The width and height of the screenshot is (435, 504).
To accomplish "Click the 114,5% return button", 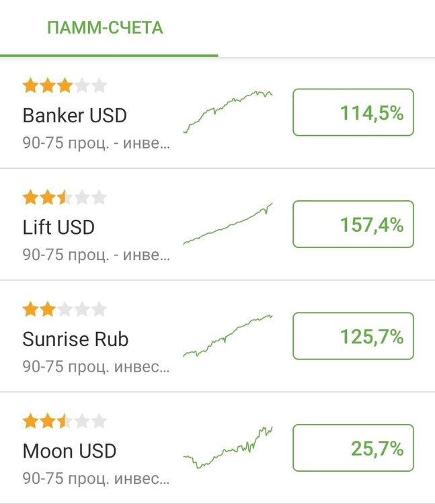I will pos(353,112).
